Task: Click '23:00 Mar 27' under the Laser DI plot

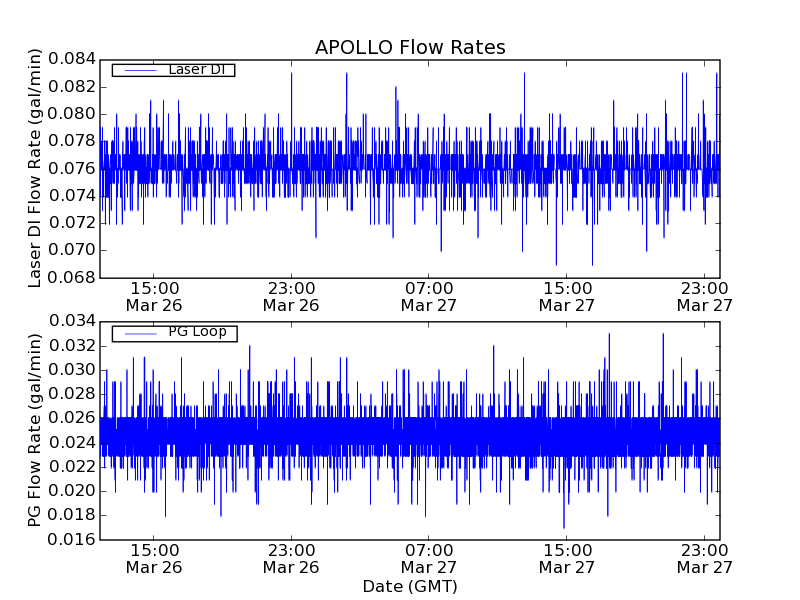Action: tap(705, 297)
